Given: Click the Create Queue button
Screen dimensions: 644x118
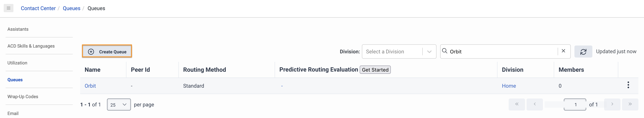Looking at the screenshot, I should click(x=107, y=52).
